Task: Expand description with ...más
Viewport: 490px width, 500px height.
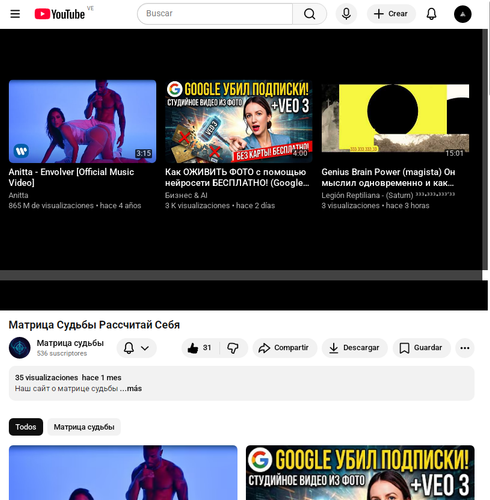Action: [131, 389]
